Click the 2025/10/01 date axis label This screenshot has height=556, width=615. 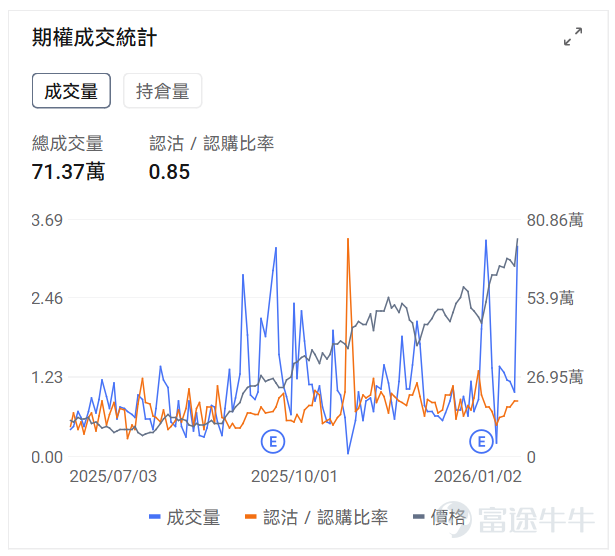point(294,476)
